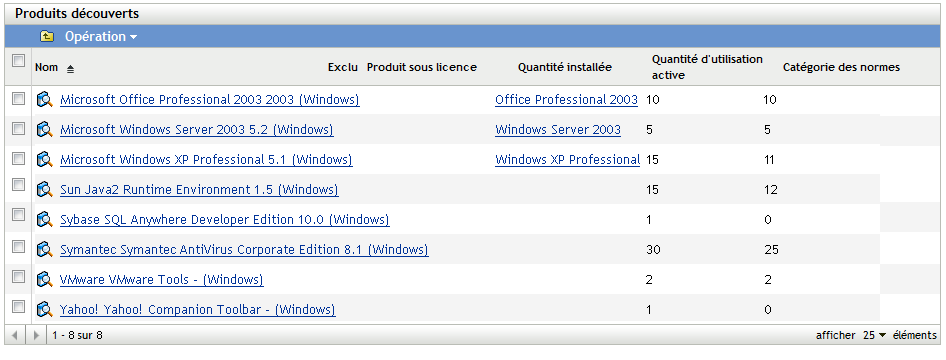Check the Microsoft Office Professional 2003 row checkbox
This screenshot has height=360, width=946.
pyautogui.click(x=19, y=98)
